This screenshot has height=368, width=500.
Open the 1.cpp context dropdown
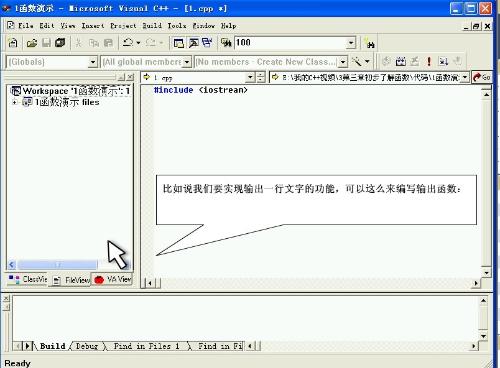(250, 78)
